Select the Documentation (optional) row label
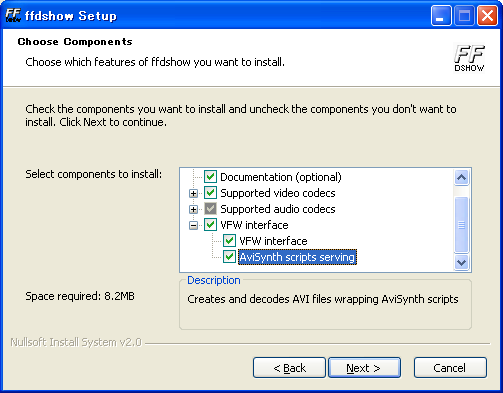 coord(281,177)
